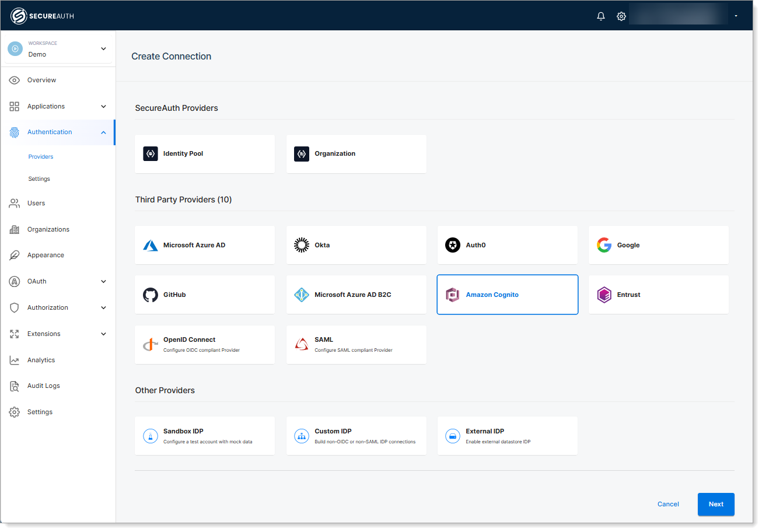This screenshot has height=532, width=762.
Task: Click the Authorization shield icon
Action: click(15, 307)
